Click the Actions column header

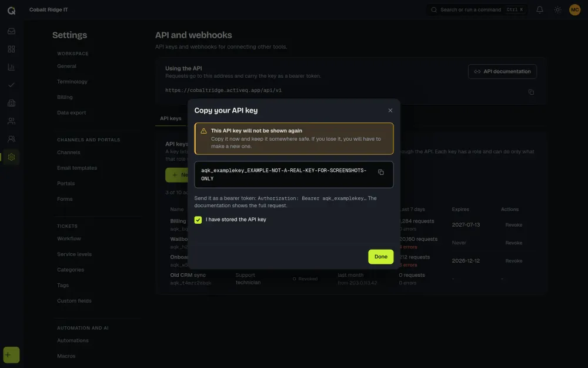510,210
